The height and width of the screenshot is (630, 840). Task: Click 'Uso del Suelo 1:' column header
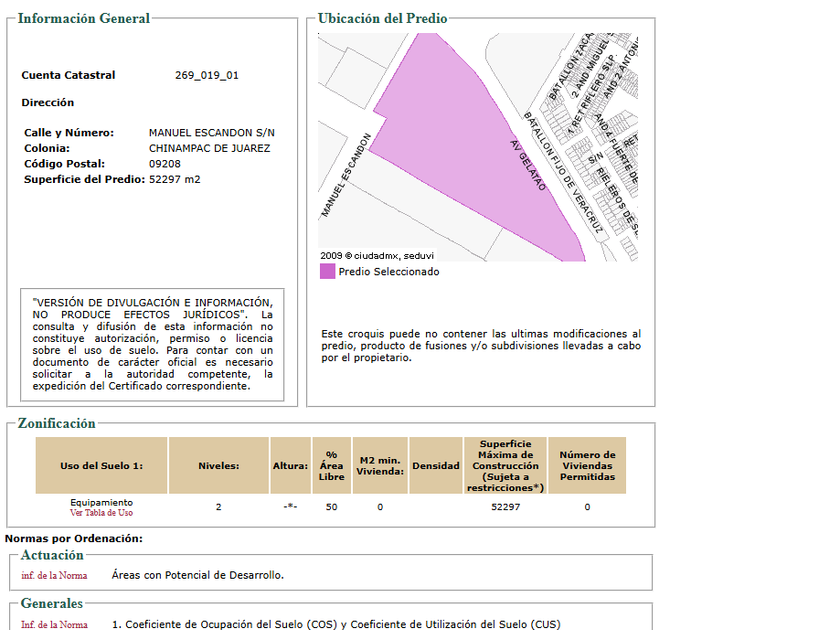tap(101, 466)
